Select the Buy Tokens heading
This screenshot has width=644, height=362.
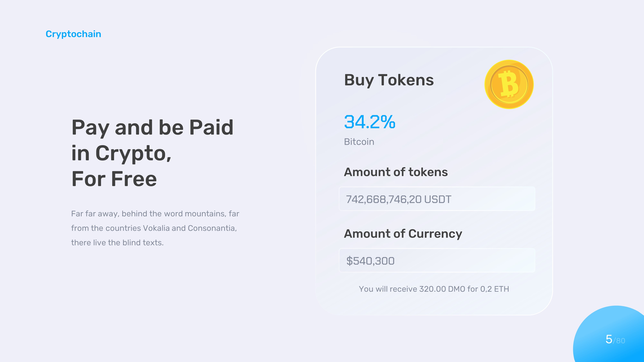389,80
